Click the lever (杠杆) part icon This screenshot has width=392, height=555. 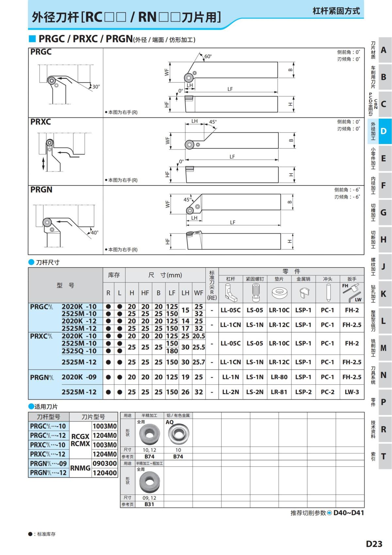click(x=230, y=292)
